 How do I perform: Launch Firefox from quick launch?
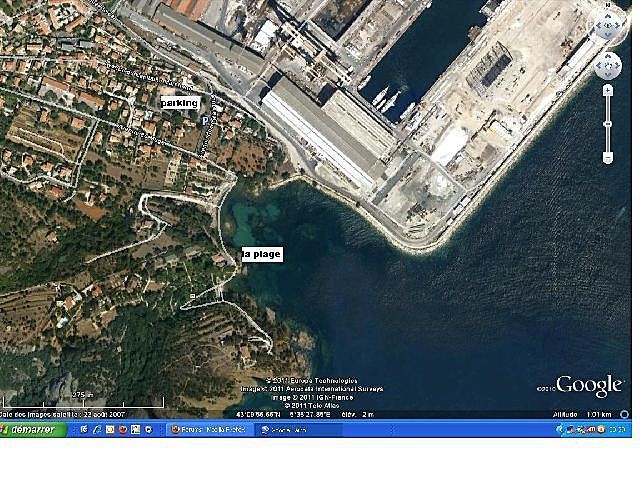click(x=122, y=429)
